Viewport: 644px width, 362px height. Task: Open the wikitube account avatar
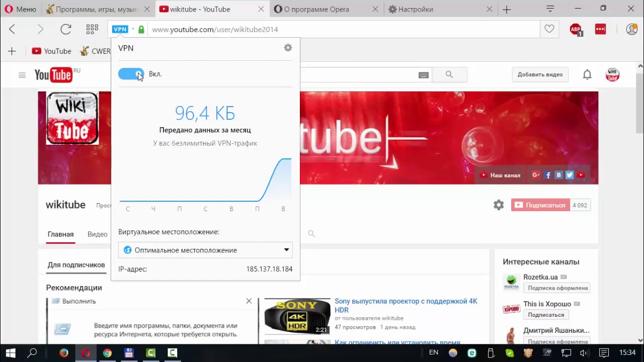pyautogui.click(x=612, y=75)
